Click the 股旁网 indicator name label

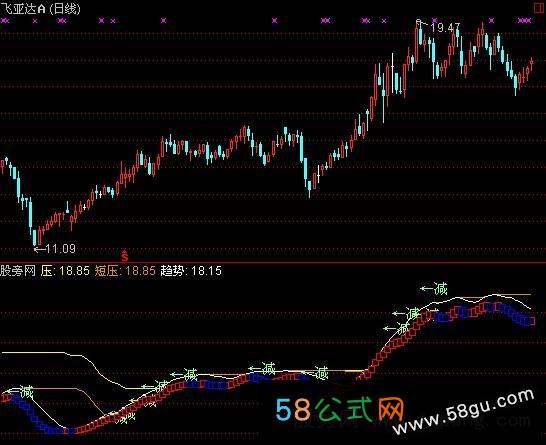point(18,271)
